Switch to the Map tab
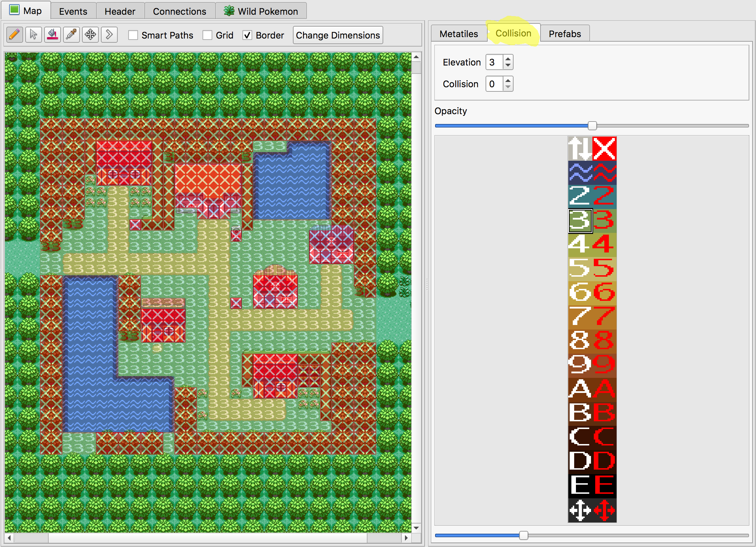The image size is (756, 547). [26, 11]
